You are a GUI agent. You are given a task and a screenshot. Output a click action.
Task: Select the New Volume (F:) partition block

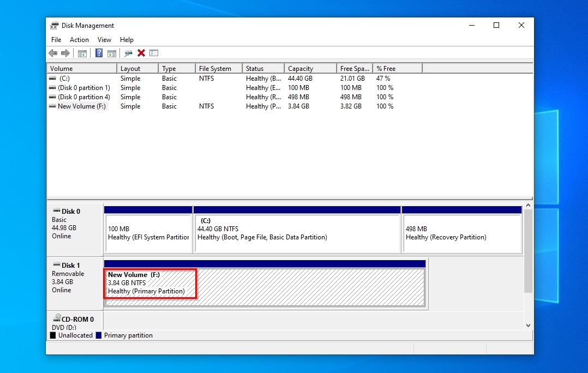(x=265, y=284)
